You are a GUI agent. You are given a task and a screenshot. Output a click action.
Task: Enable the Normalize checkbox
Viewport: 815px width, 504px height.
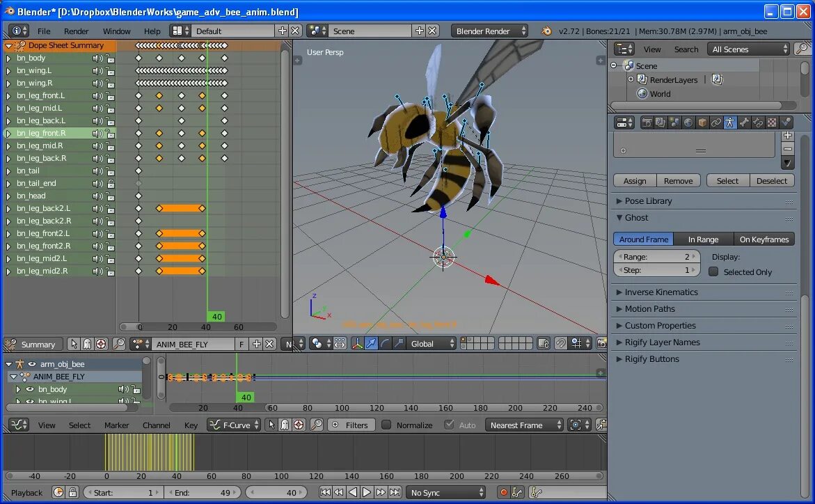pyautogui.click(x=386, y=425)
